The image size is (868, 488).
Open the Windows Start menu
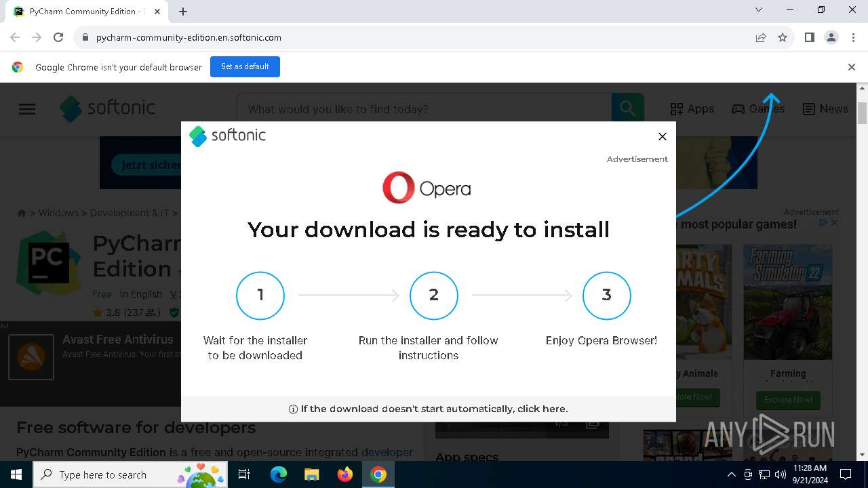click(x=16, y=474)
